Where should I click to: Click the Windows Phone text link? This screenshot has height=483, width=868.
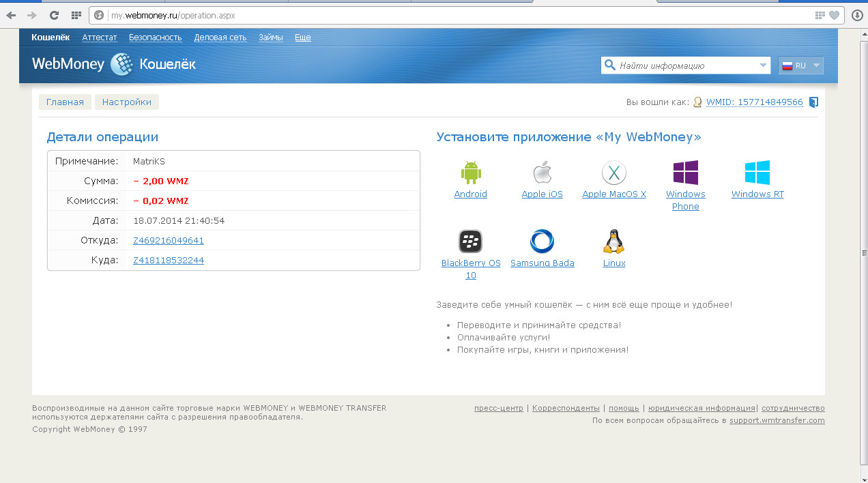[x=686, y=201]
